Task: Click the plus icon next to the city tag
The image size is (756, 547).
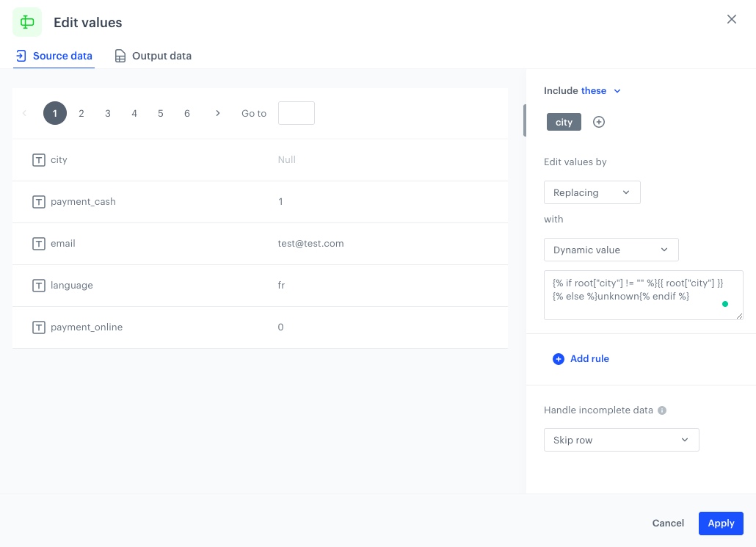Action: (x=599, y=122)
